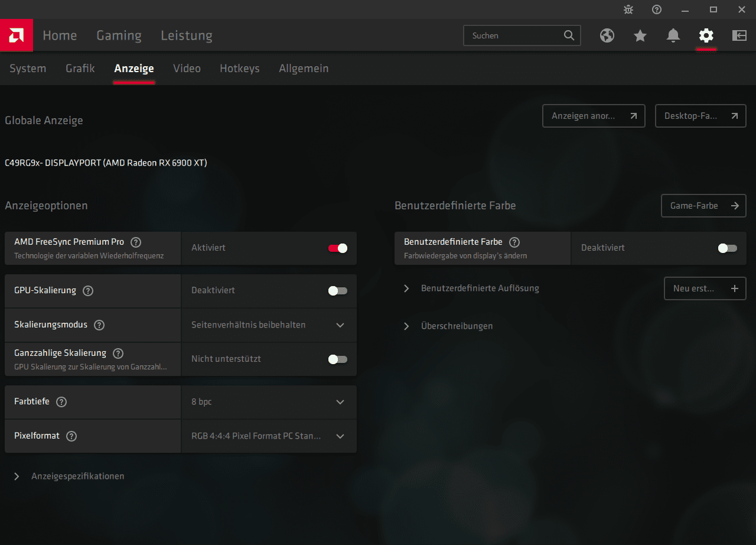Image resolution: width=756 pixels, height=545 pixels.
Task: Toggle Ganzzahlige Skalierung switch
Action: point(338,359)
